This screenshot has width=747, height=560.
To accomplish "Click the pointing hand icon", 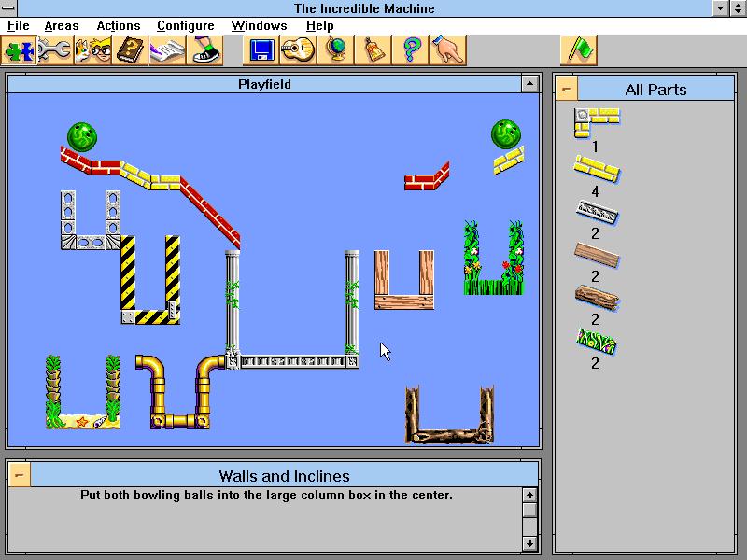I will (448, 50).
